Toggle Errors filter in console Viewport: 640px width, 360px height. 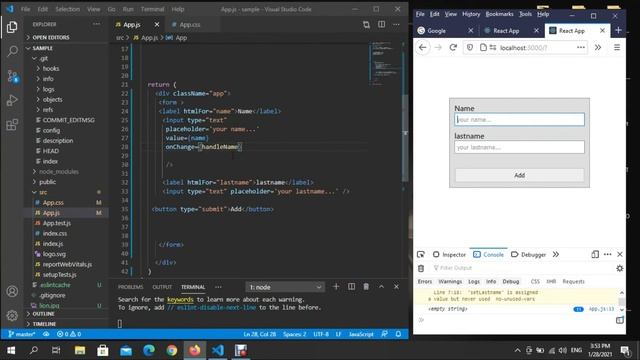click(x=424, y=282)
